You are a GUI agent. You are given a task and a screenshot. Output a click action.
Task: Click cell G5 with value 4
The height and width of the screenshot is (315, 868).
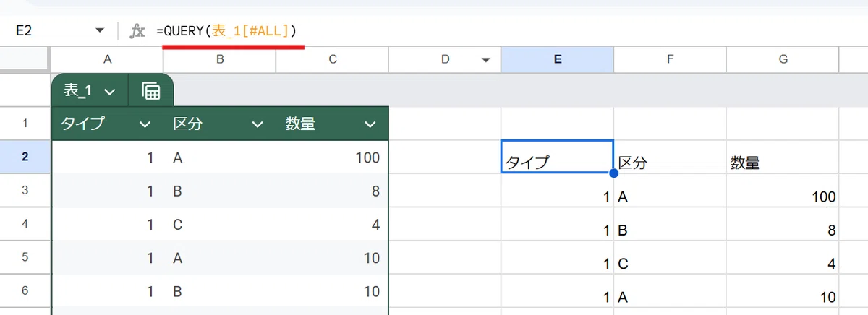783,258
